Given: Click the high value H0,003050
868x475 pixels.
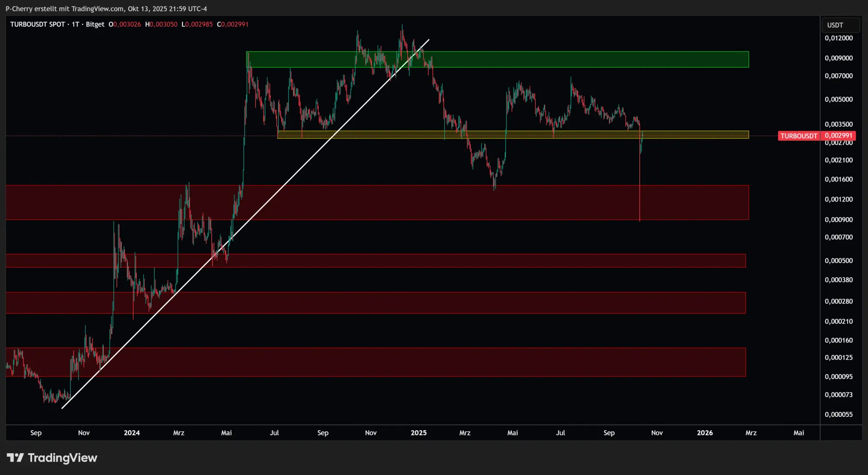Looking at the screenshot, I should 161,24.
